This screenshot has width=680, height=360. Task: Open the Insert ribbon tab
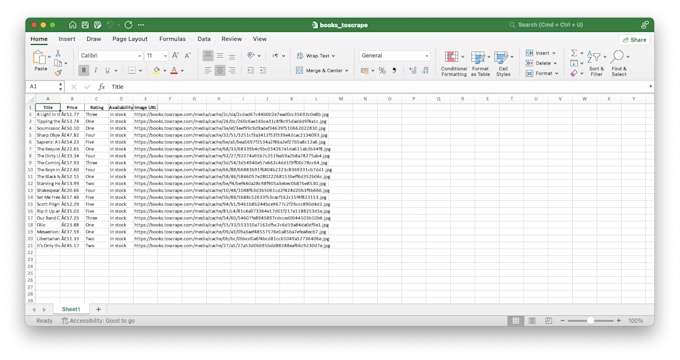67,39
